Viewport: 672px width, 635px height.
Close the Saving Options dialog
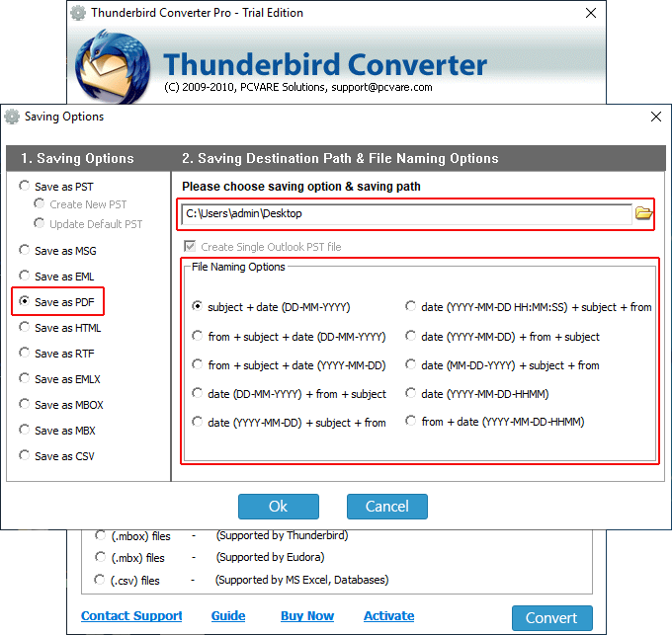pyautogui.click(x=656, y=117)
